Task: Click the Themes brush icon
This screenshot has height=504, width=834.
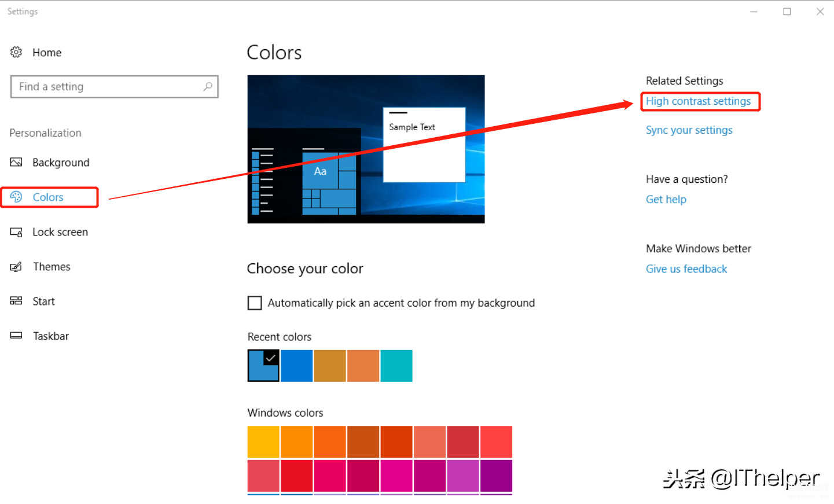Action: click(x=16, y=267)
